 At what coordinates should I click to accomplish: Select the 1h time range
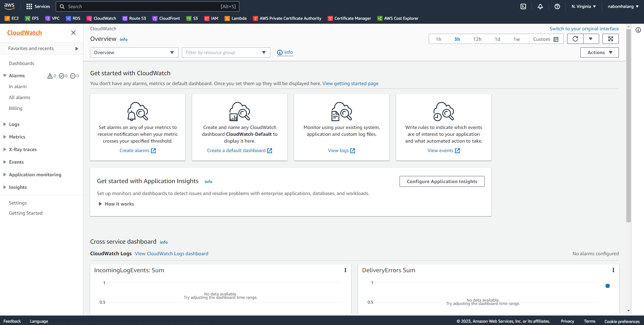coord(438,39)
